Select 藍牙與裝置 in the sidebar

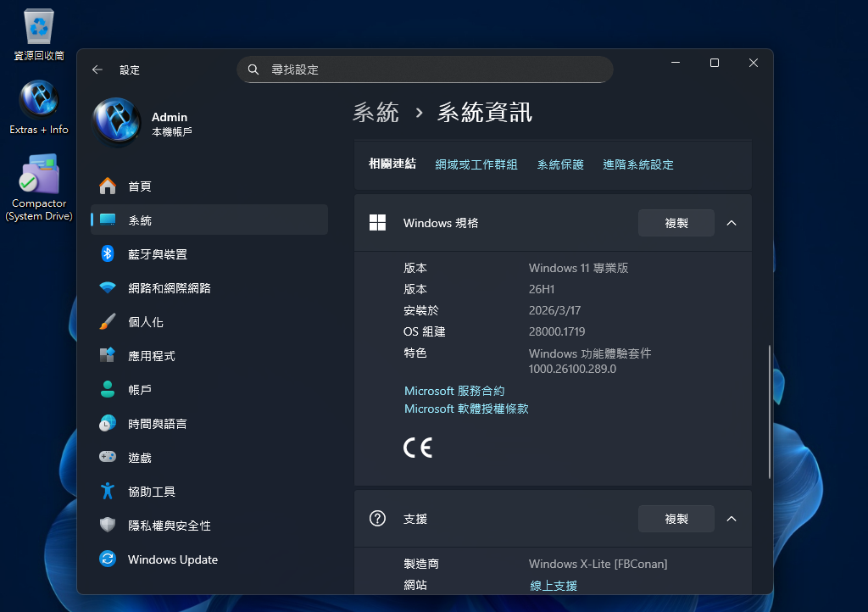click(209, 254)
